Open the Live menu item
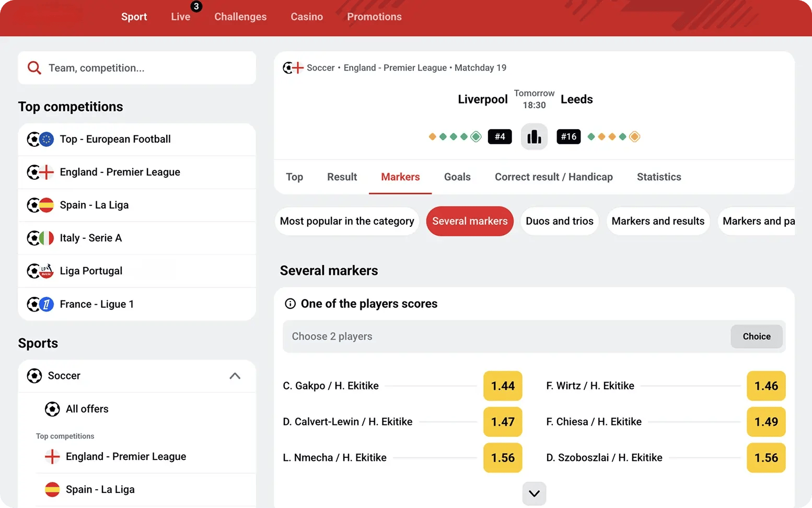 (x=180, y=17)
